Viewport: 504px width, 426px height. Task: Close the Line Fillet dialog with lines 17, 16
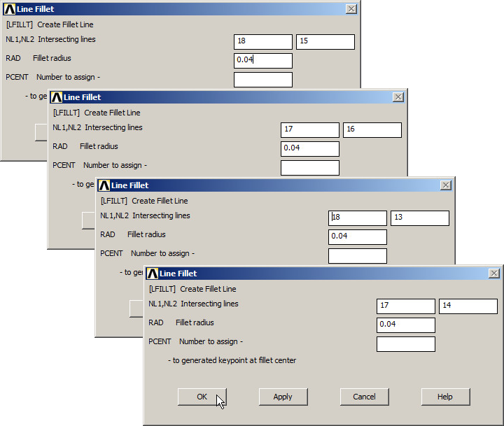tap(398, 97)
